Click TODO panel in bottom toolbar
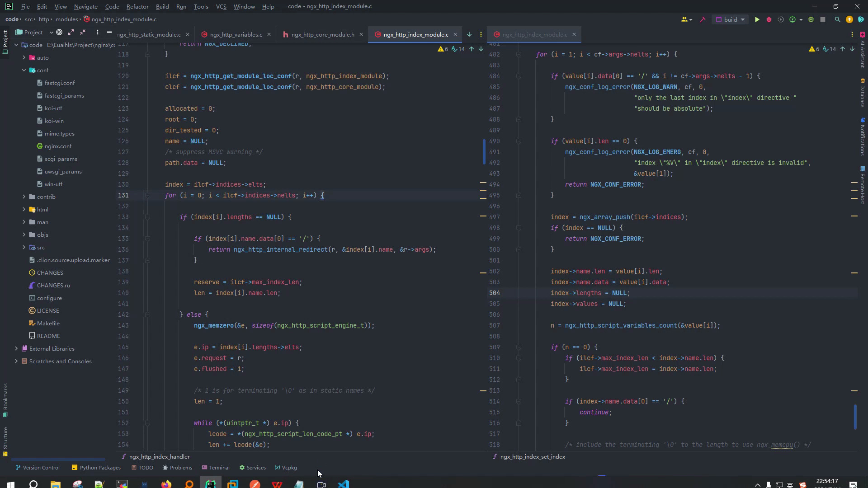Screen dimensions: 868x488 click(146, 468)
